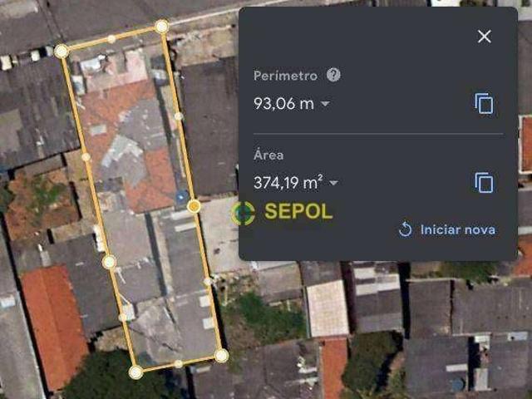Open the Perímetro help question mark
This screenshot has width=532, height=399.
coord(333,75)
